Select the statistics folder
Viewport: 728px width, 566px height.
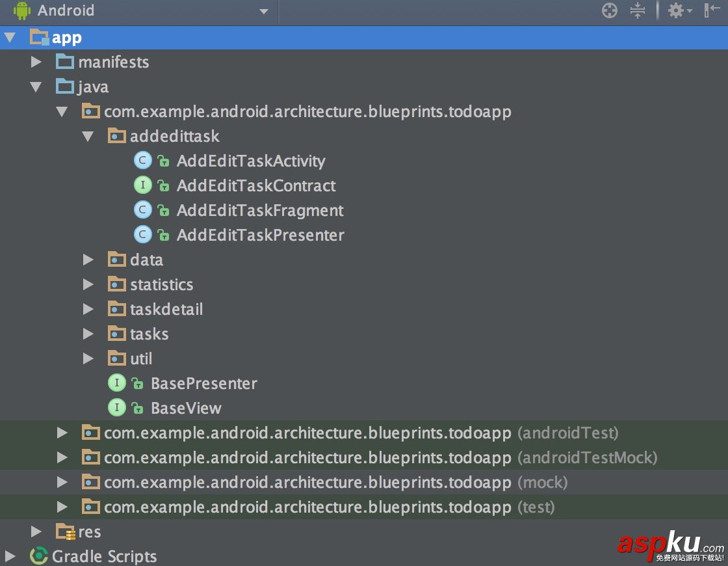coord(161,284)
